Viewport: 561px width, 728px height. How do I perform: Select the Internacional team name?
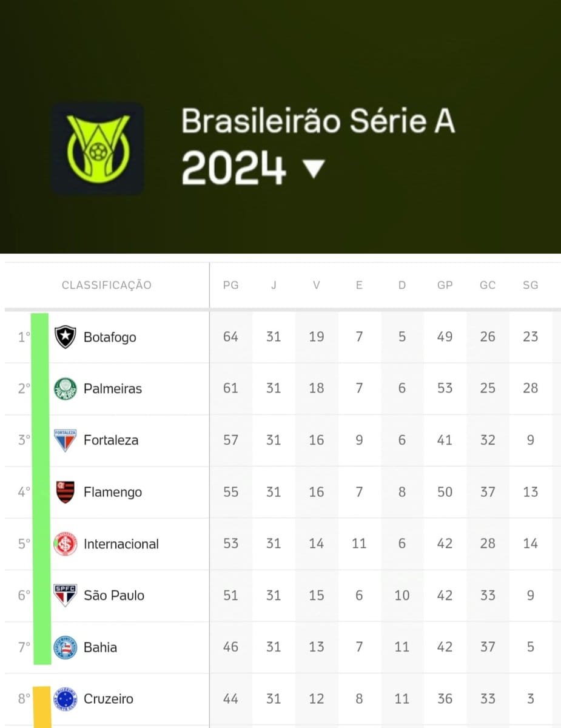(121, 544)
